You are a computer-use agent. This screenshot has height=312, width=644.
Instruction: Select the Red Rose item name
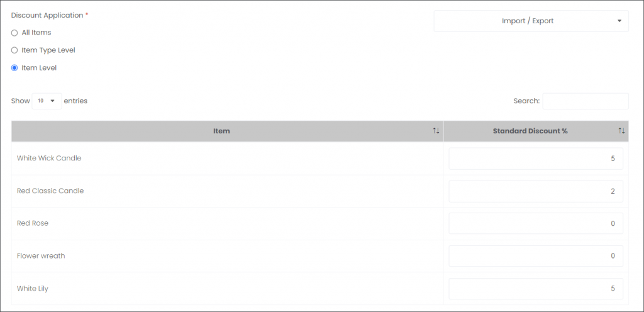coord(33,223)
